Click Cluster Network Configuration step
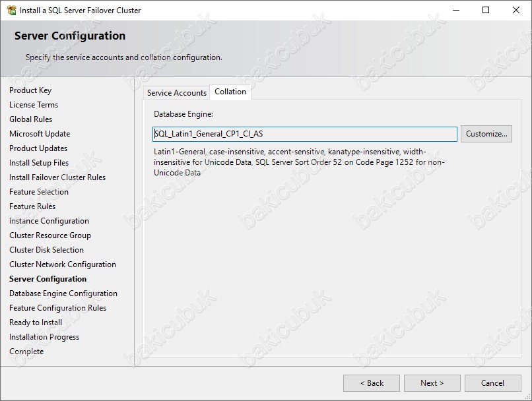This screenshot has height=401, width=532. pyautogui.click(x=63, y=264)
